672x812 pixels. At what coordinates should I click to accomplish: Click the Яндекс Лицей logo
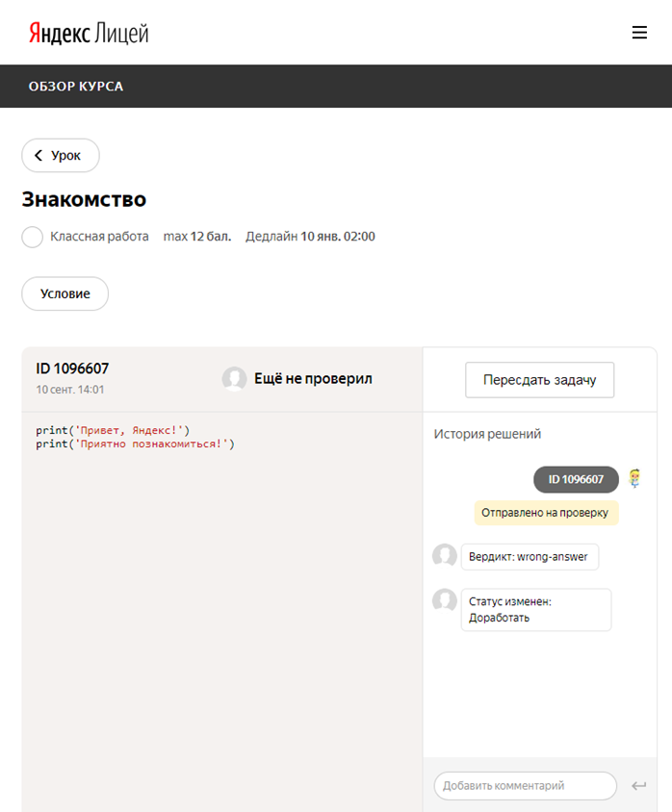click(89, 33)
